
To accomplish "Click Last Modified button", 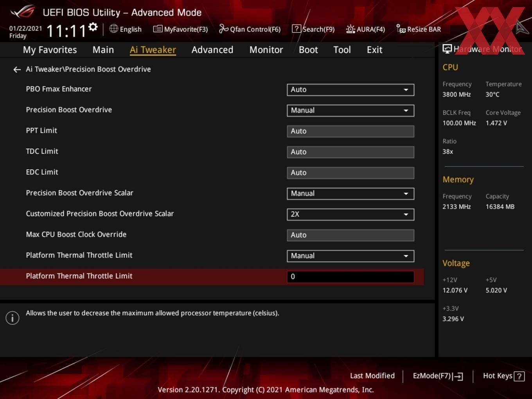I will point(372,376).
